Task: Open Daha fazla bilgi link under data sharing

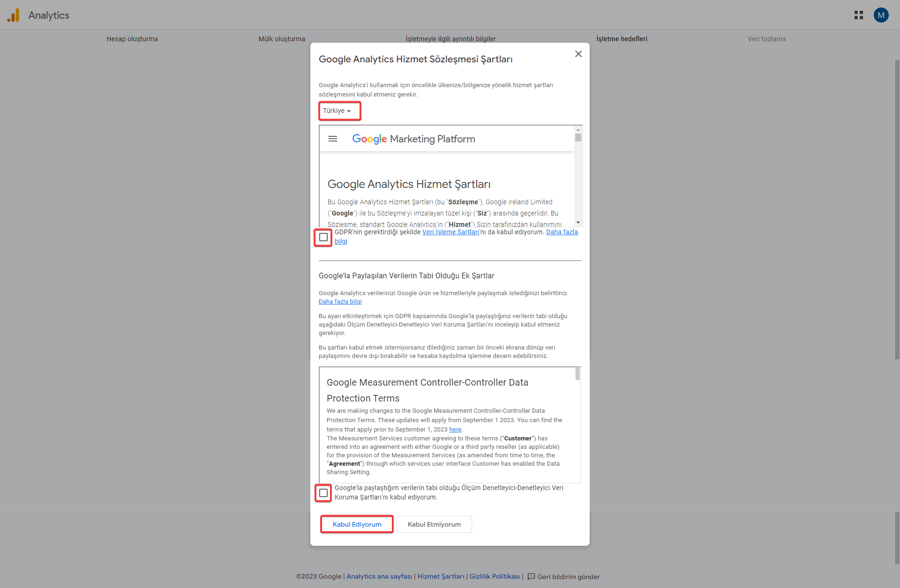Action: coord(340,302)
